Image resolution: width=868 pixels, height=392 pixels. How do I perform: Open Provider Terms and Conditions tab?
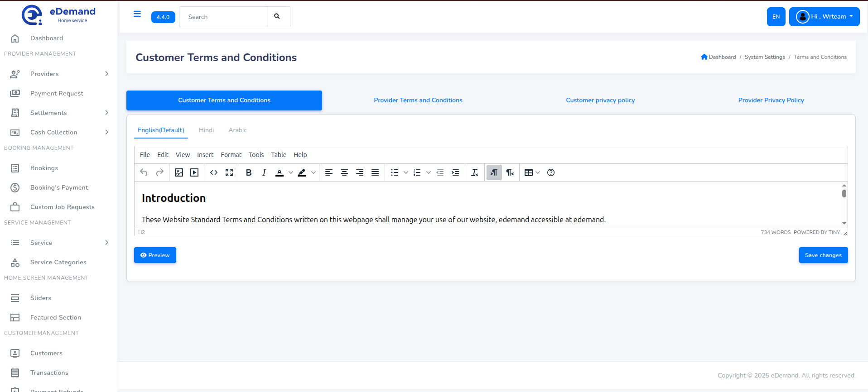pyautogui.click(x=418, y=100)
